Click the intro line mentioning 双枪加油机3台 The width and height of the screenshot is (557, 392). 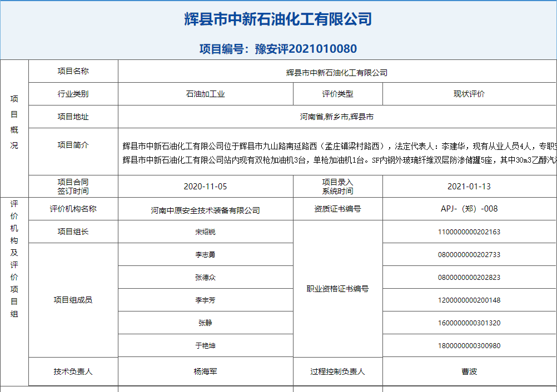point(340,160)
